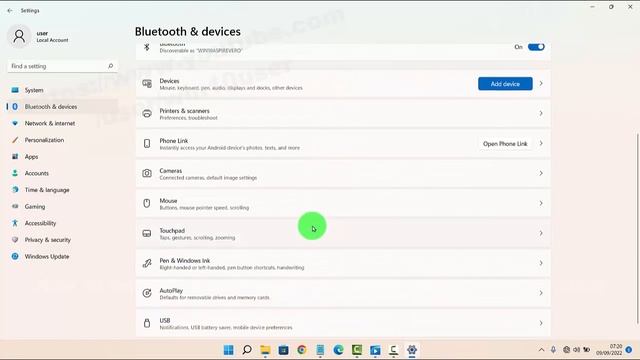Viewport: 640px width, 360px height.
Task: Open System settings in sidebar
Action: click(61, 90)
